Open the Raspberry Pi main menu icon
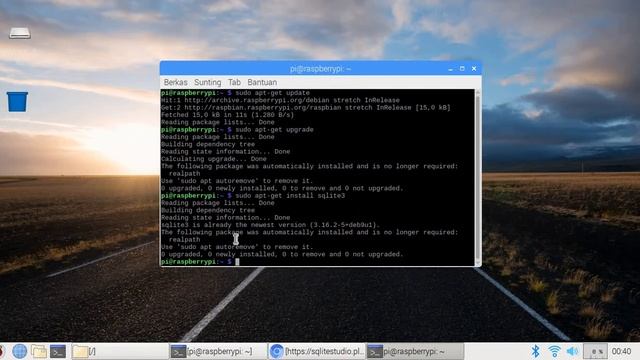 click(2, 351)
